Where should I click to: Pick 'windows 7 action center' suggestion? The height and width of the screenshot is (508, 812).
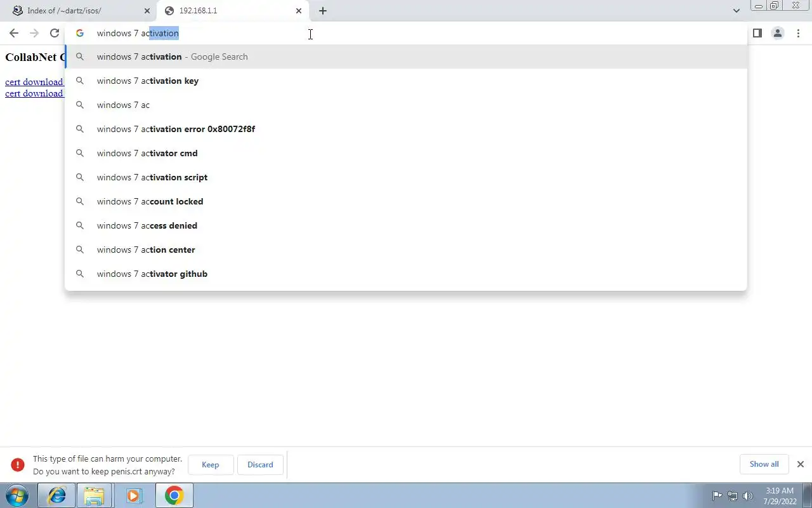coord(406,250)
